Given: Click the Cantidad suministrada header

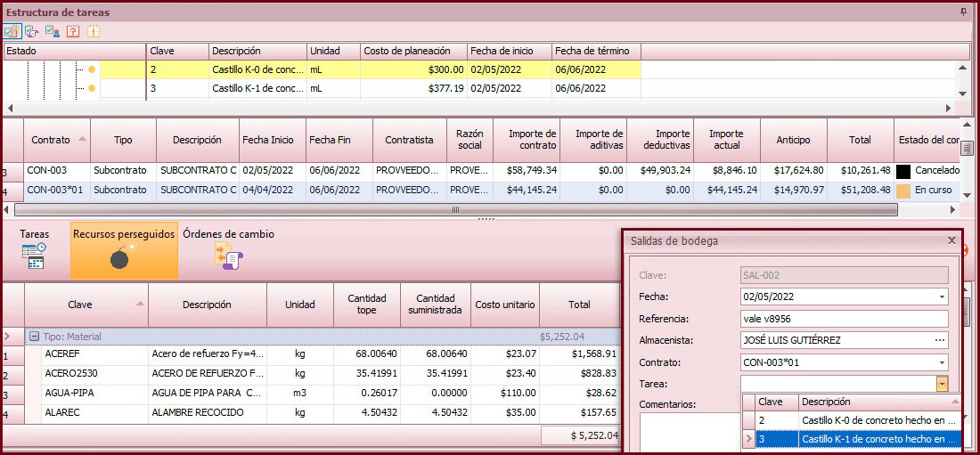Looking at the screenshot, I should (x=435, y=305).
